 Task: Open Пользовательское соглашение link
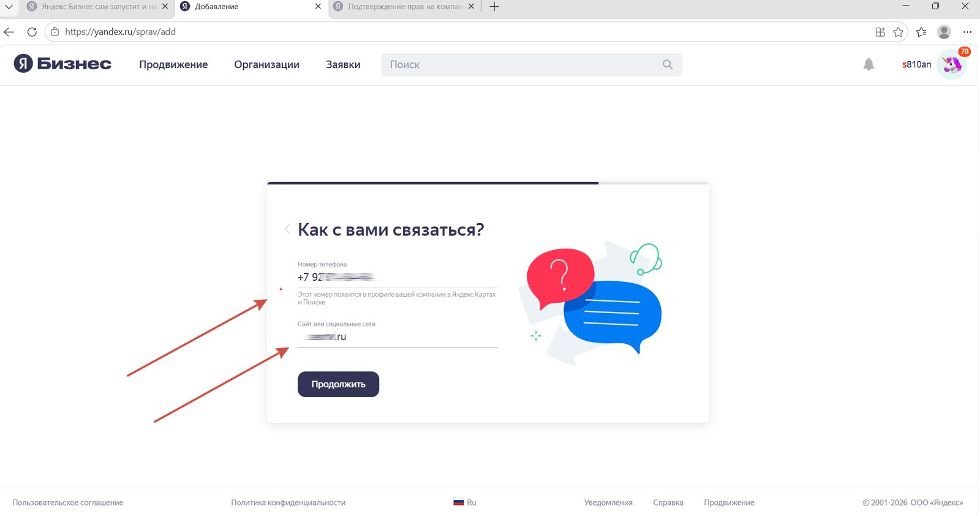tap(68, 503)
